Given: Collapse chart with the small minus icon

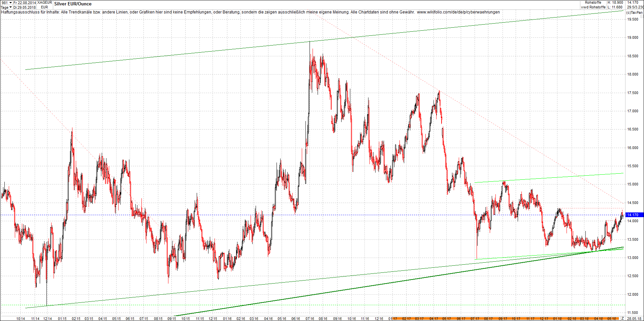Looking at the screenshot, I should pos(642,17).
